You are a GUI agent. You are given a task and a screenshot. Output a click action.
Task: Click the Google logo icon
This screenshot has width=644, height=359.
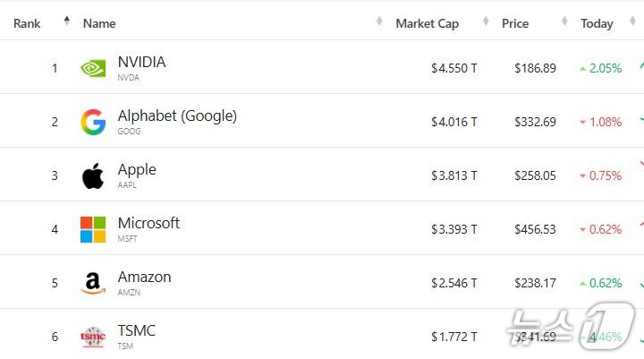click(93, 122)
